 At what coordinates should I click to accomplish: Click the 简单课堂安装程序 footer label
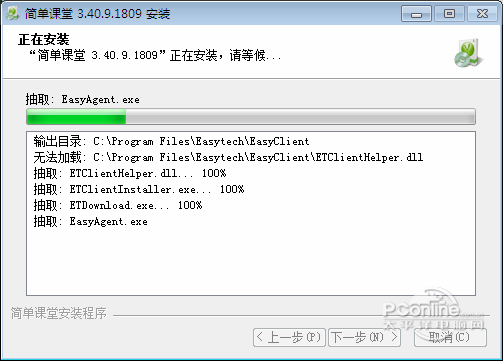point(59,313)
